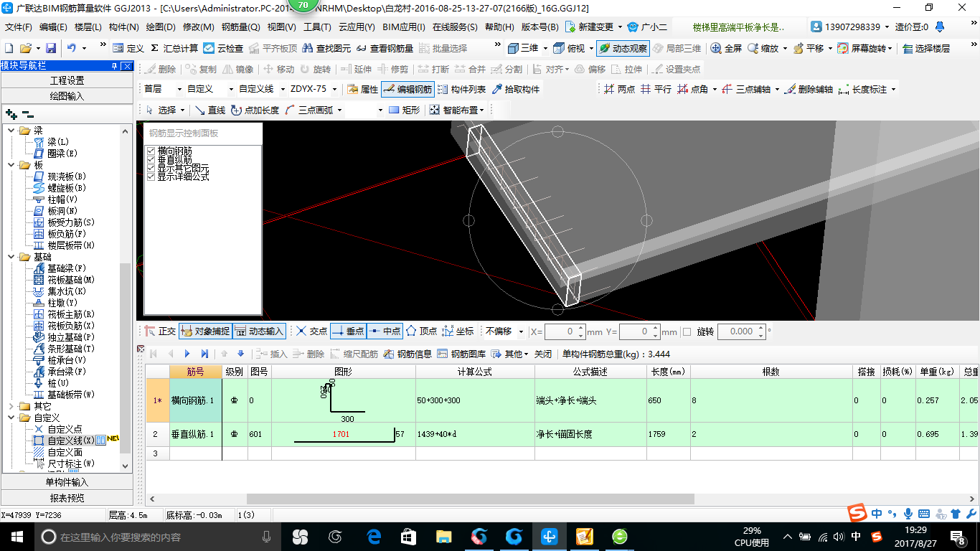Click 选择楼层 select floor tool
The image size is (980, 551).
click(x=926, y=48)
